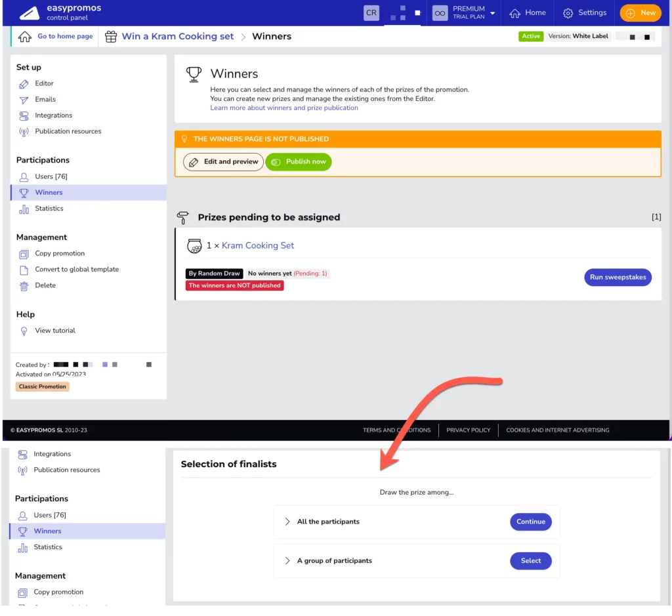Open Users [76] in the upper sidebar
The width and height of the screenshot is (672, 616).
51,176
